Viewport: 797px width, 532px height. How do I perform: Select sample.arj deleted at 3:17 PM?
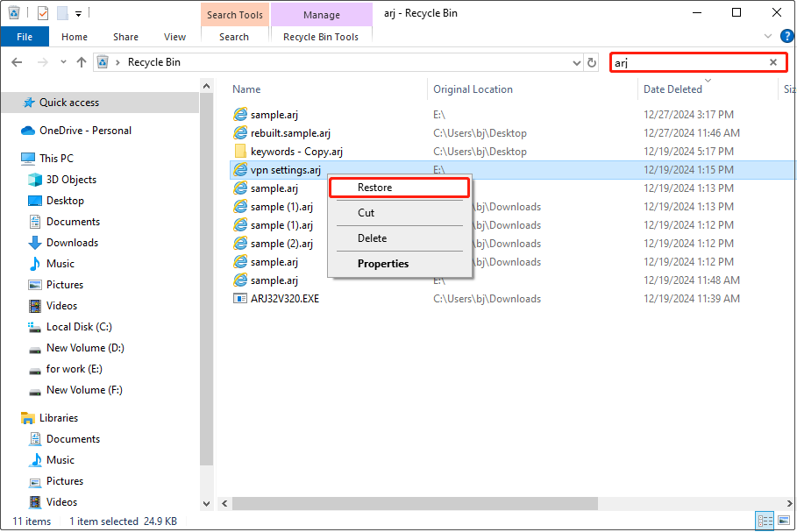[274, 115]
